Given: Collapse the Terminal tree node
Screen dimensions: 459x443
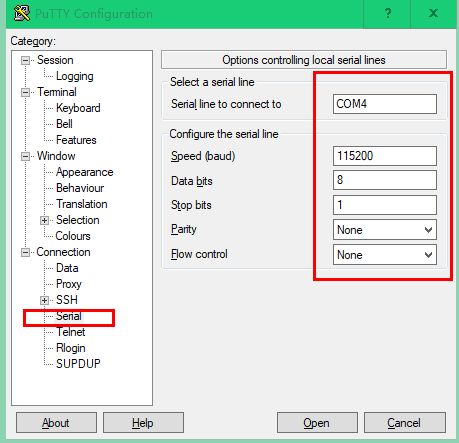Looking at the screenshot, I should 25,92.
